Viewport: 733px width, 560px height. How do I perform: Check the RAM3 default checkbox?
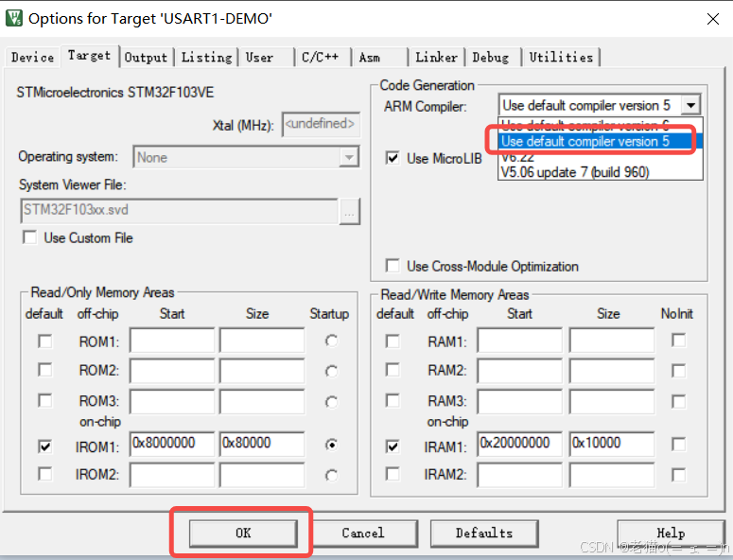[393, 400]
